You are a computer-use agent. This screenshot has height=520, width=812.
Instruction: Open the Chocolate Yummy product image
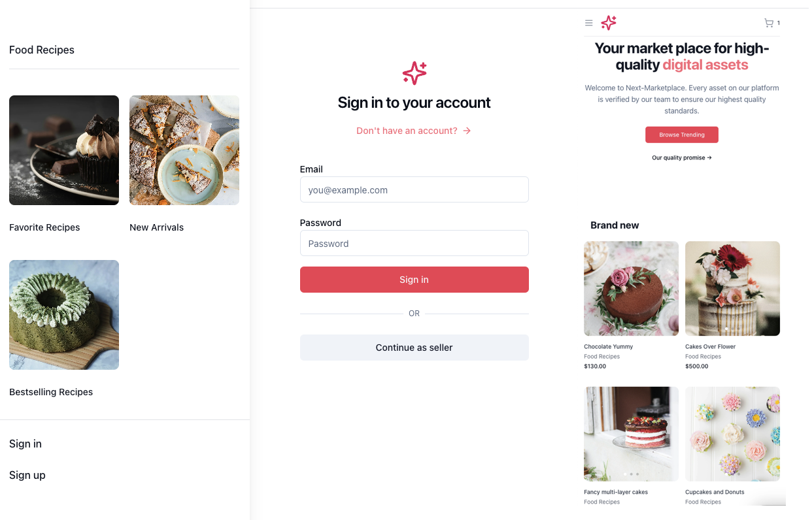pos(631,288)
